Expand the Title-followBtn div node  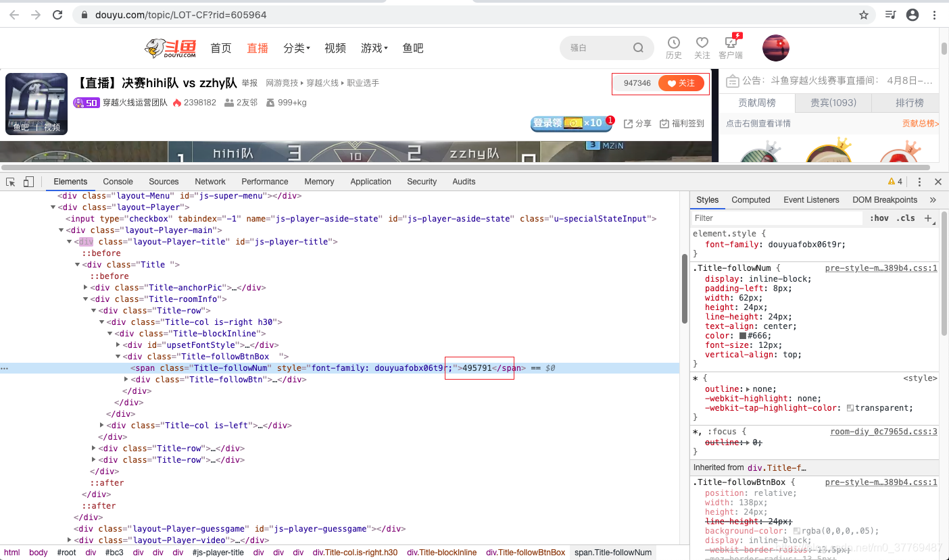[x=126, y=380]
